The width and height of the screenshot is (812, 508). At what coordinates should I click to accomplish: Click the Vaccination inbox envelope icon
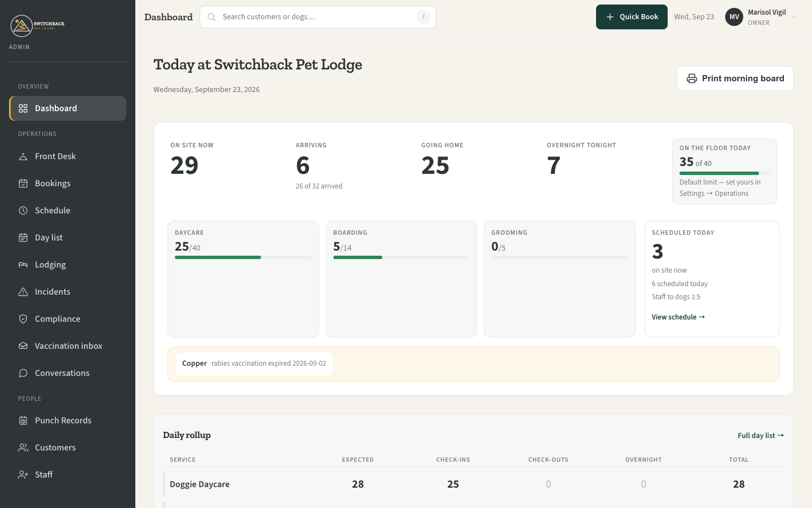[23, 346]
